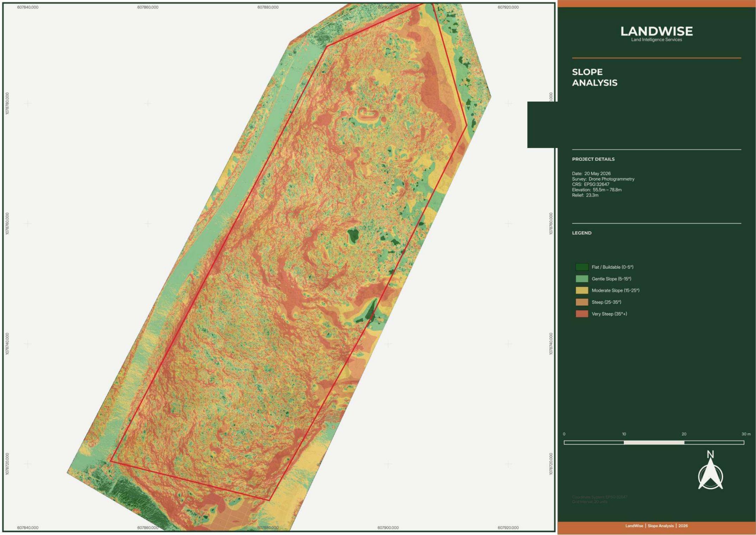Click the red boundary's southernmost corner vertex
756x535 pixels.
pos(269,500)
